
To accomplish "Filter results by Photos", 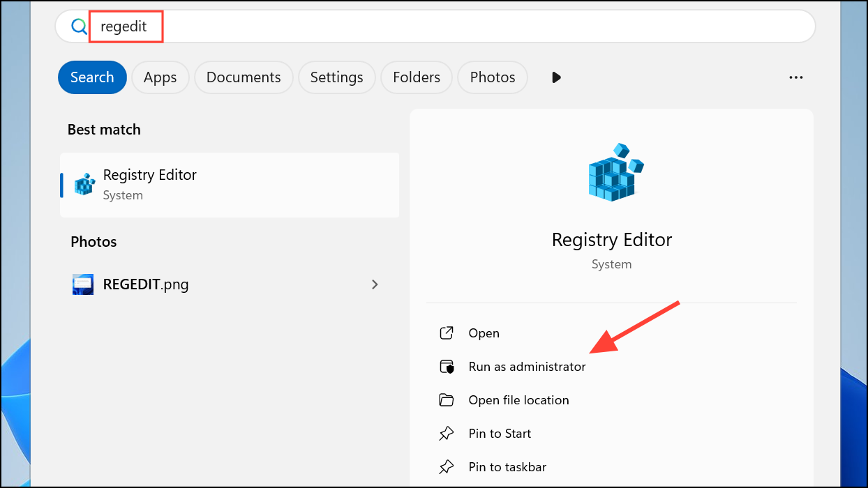I will (x=493, y=77).
